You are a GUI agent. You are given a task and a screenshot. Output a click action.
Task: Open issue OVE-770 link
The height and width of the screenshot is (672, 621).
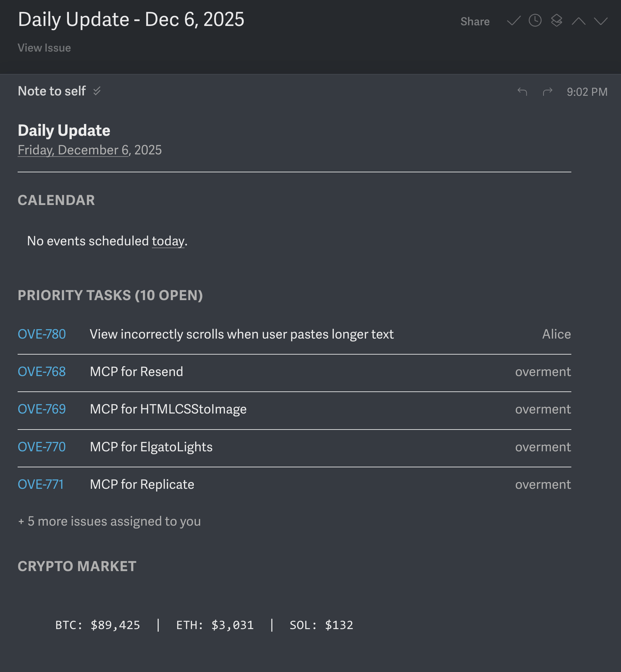pyautogui.click(x=42, y=447)
